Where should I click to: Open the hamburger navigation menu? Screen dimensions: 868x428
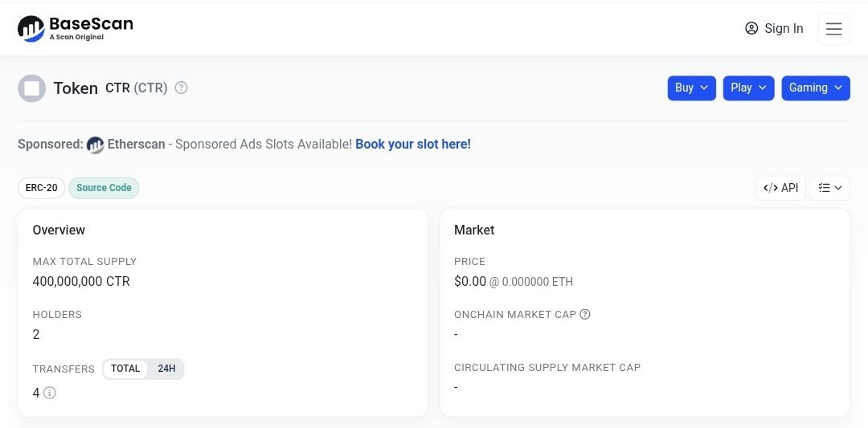[x=833, y=29]
